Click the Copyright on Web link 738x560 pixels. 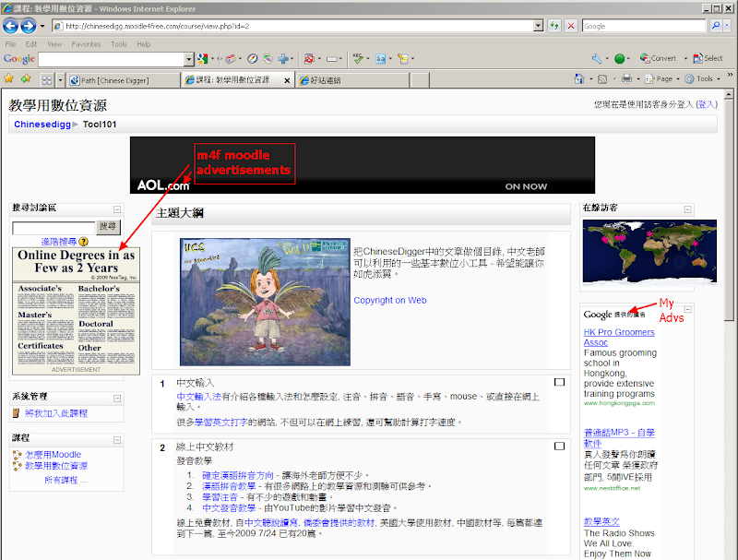click(390, 300)
